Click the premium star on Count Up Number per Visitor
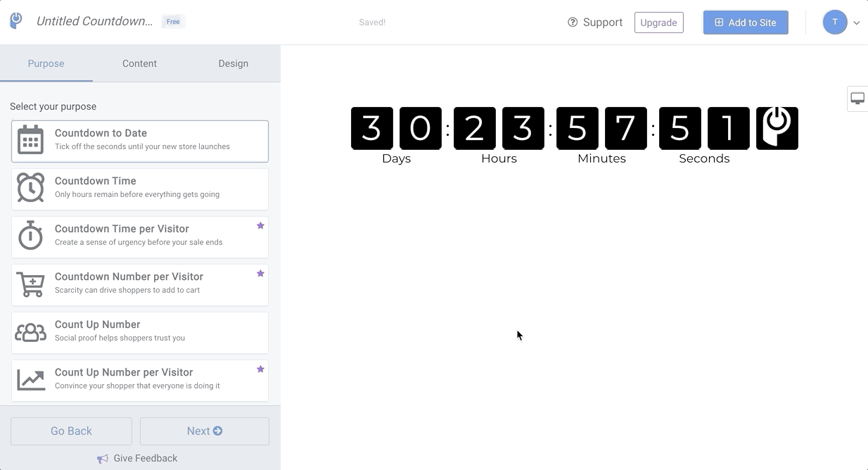 (260, 369)
